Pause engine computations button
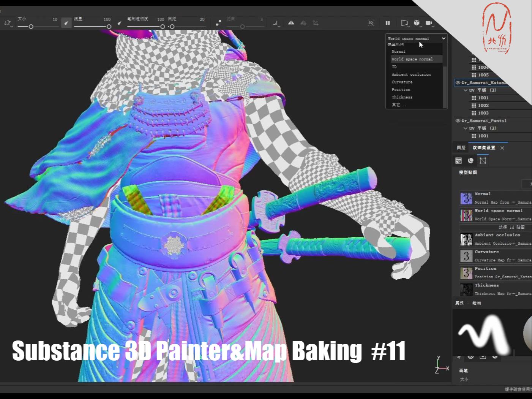This screenshot has width=532, height=399. coord(388,23)
